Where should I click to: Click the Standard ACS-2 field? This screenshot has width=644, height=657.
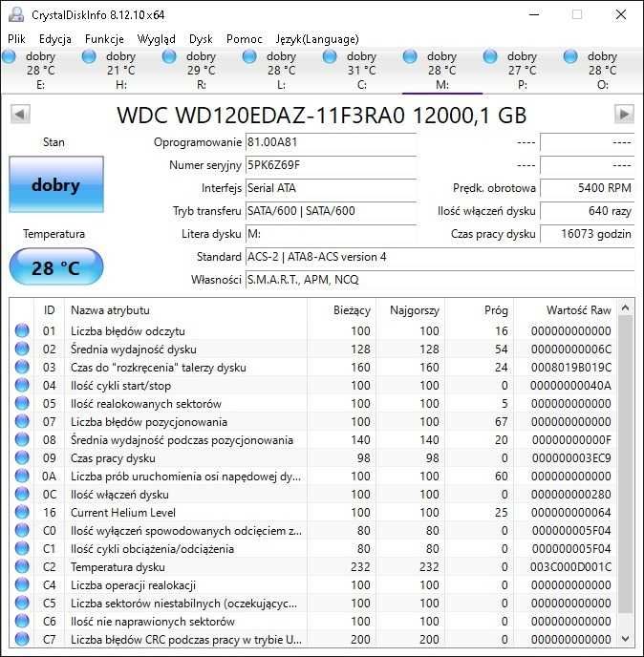click(440, 257)
